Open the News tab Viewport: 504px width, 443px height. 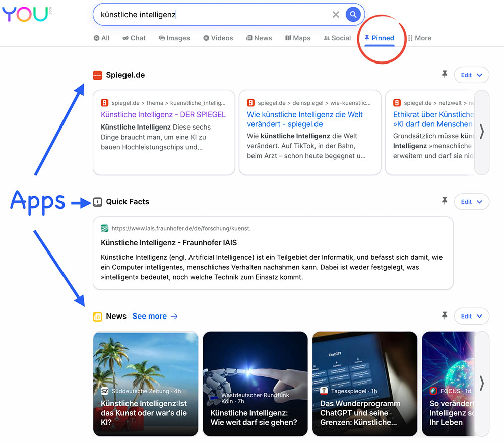click(259, 38)
